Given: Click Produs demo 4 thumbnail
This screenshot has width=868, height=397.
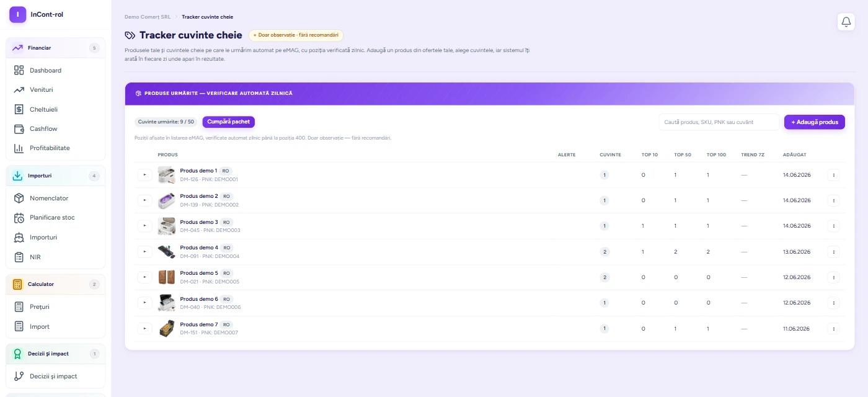Looking at the screenshot, I should pyautogui.click(x=166, y=252).
